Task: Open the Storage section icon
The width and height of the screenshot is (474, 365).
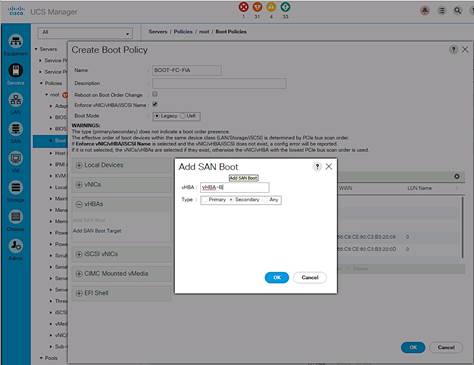Action: (x=16, y=187)
